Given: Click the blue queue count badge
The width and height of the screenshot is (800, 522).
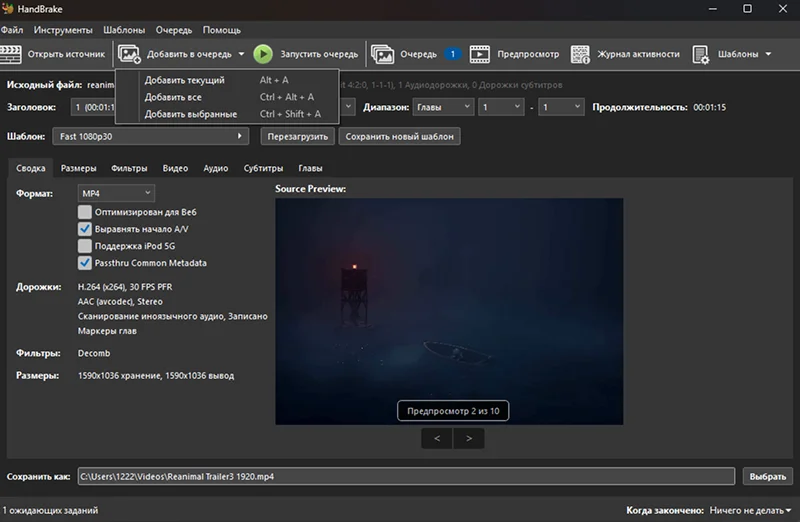Looking at the screenshot, I should [x=453, y=54].
